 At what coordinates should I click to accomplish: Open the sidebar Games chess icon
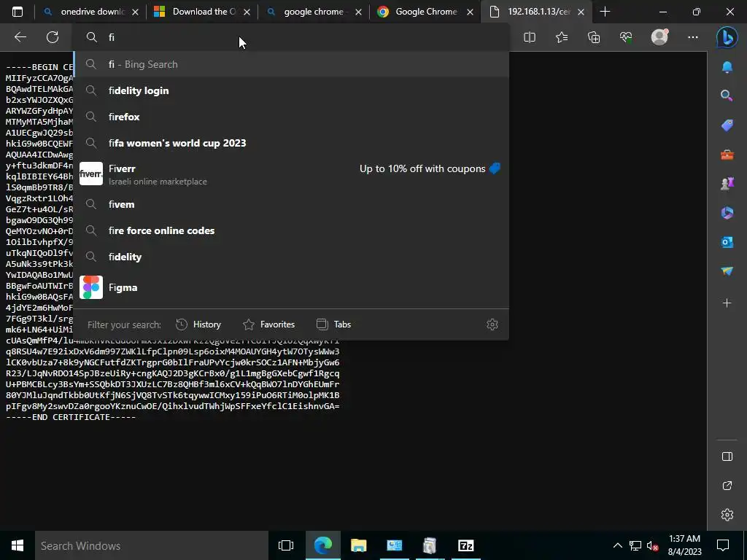727,183
